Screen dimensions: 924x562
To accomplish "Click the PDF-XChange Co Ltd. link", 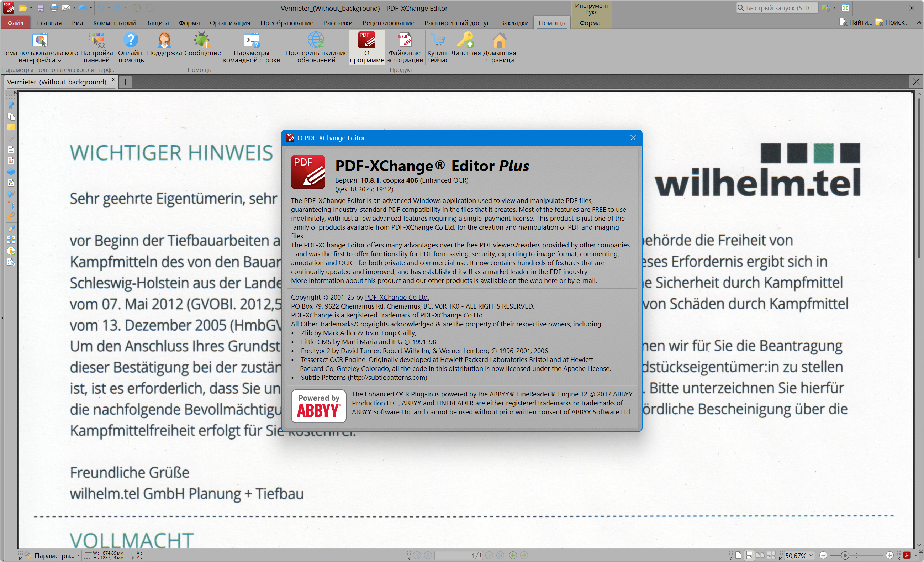I will [396, 297].
